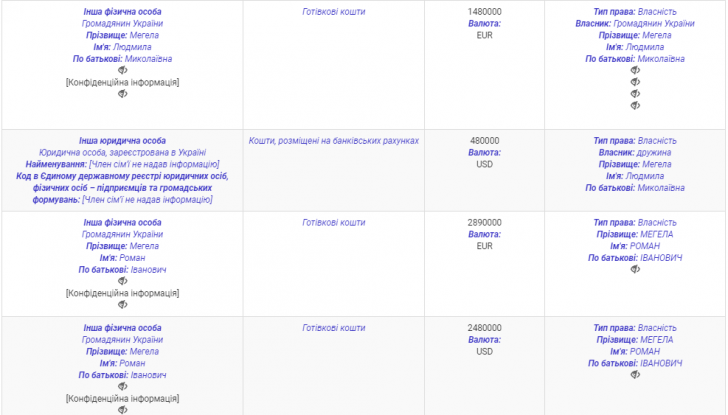Click hidden-eye icon below first row's confidential info label
Viewport: 728px width, 415px height.
click(x=122, y=94)
